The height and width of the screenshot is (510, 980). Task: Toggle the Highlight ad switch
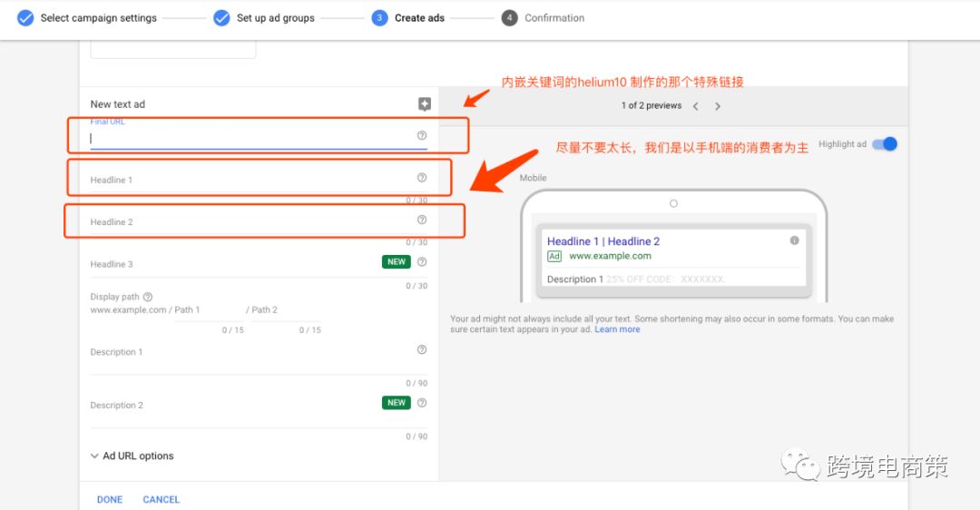click(x=885, y=144)
